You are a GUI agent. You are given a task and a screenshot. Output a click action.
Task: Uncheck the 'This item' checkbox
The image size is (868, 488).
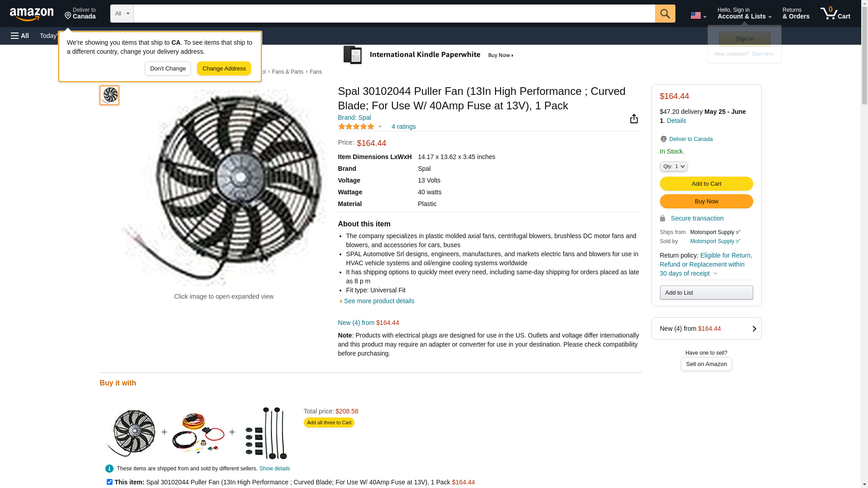109,482
